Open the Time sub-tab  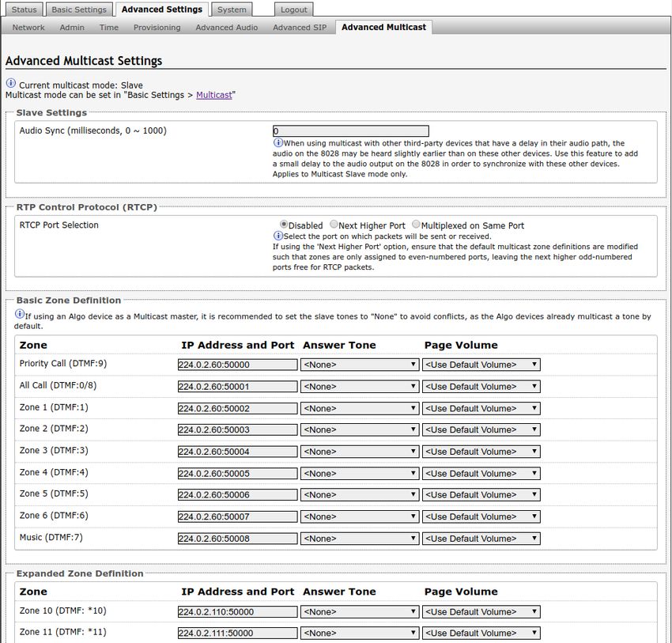(109, 28)
